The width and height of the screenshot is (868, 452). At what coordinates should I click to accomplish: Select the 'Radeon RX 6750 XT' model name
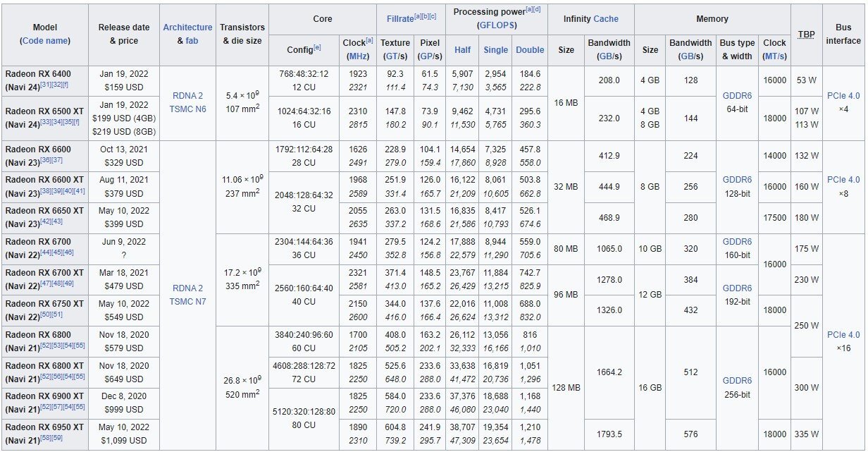[44, 303]
